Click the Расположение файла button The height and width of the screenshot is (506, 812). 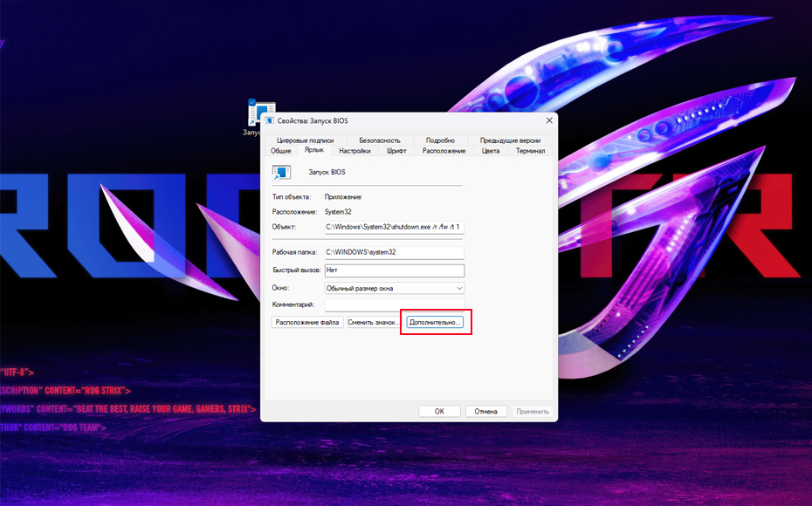(307, 322)
